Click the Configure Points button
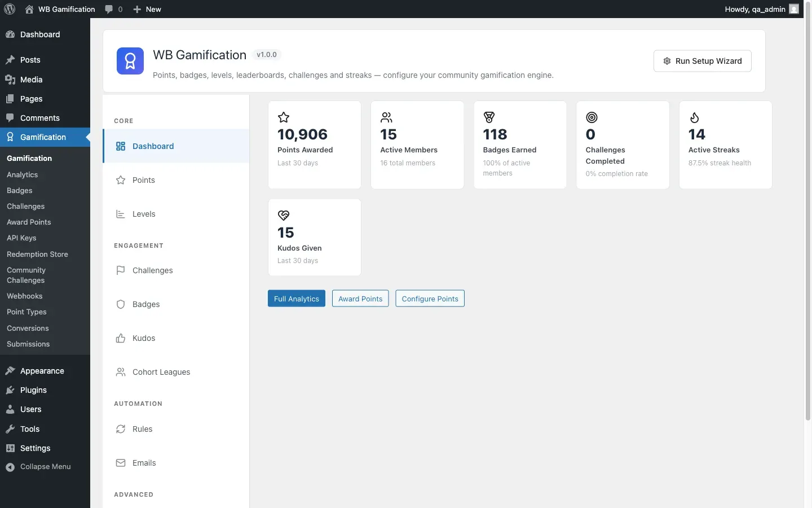Image resolution: width=812 pixels, height=508 pixels. coord(430,299)
